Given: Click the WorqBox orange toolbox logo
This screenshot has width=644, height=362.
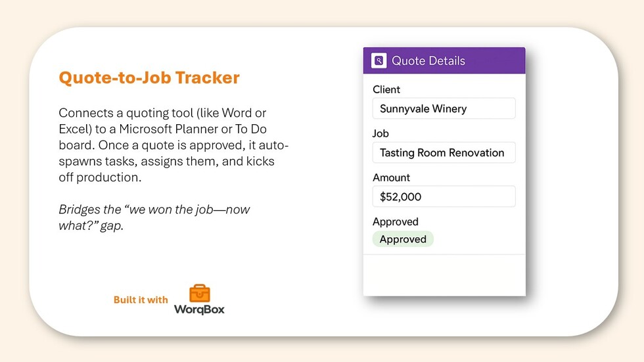Looking at the screenshot, I should click(199, 293).
